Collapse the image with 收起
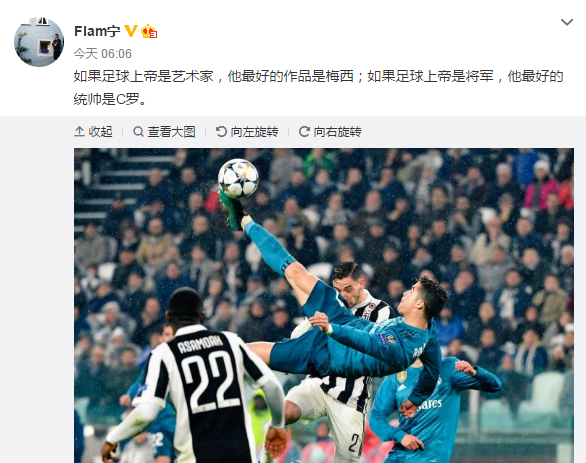Screen dimensions: 586x463 tap(93, 132)
